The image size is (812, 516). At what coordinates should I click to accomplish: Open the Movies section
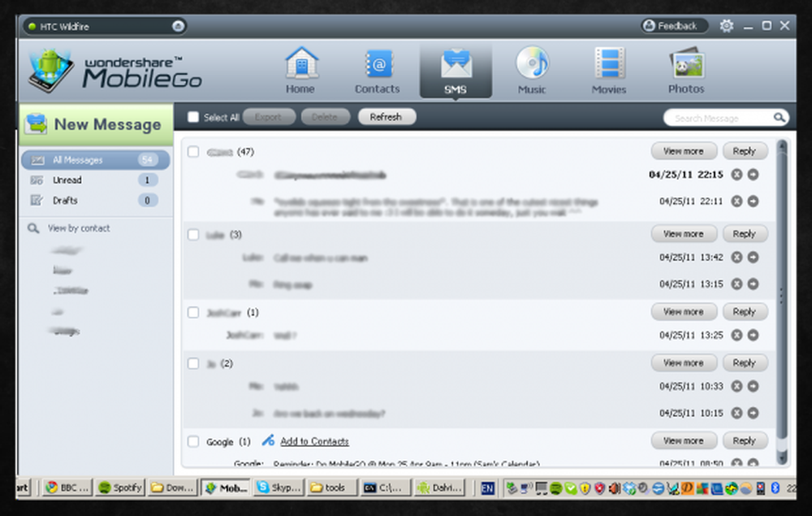coord(609,71)
